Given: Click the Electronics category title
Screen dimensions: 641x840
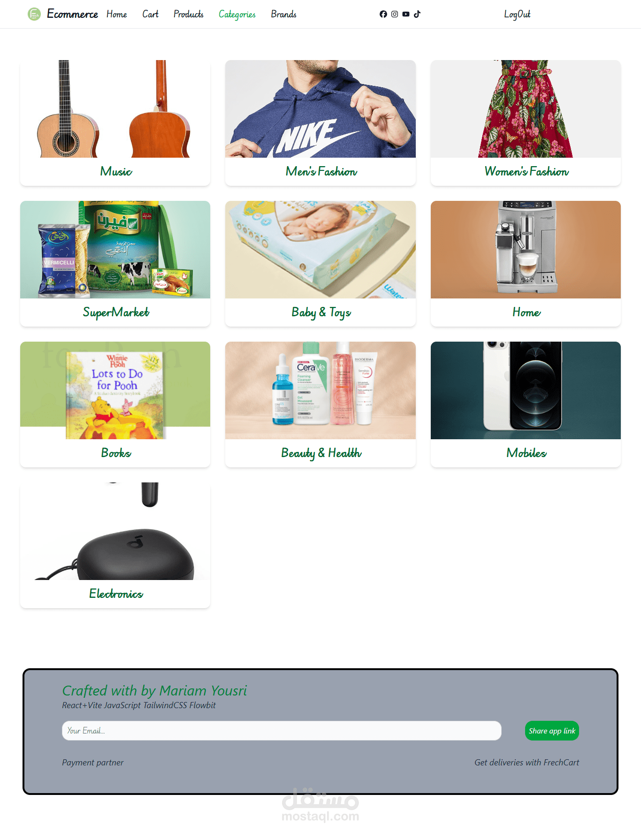Looking at the screenshot, I should tap(116, 594).
